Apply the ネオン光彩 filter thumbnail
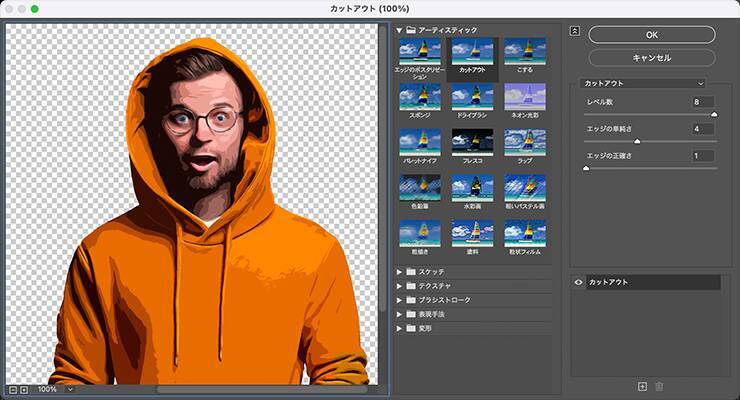 525,96
